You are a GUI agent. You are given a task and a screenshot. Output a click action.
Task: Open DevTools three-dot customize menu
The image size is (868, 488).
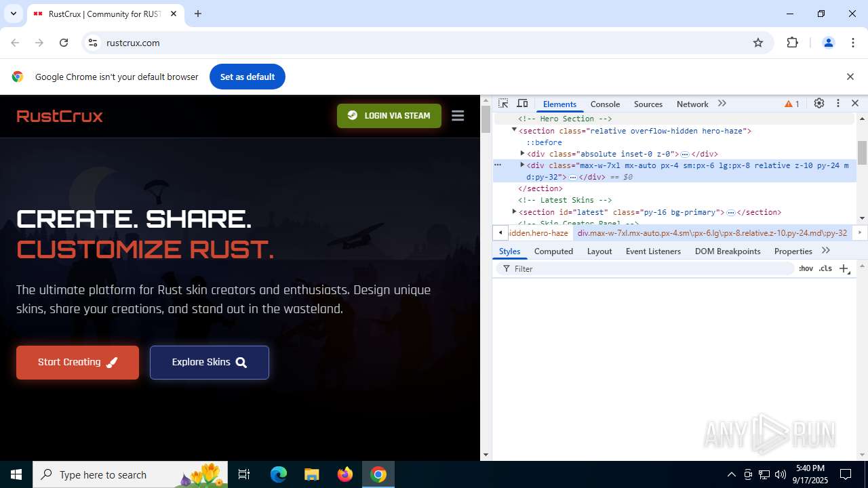coord(838,104)
